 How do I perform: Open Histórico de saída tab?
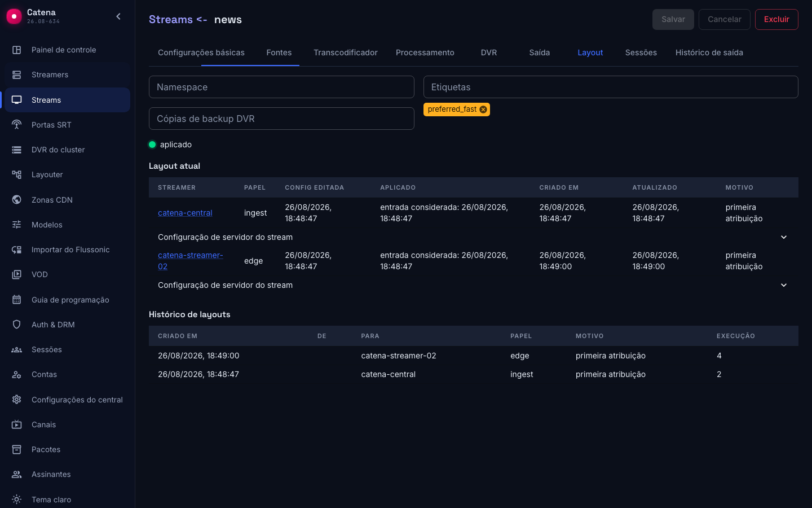point(709,52)
